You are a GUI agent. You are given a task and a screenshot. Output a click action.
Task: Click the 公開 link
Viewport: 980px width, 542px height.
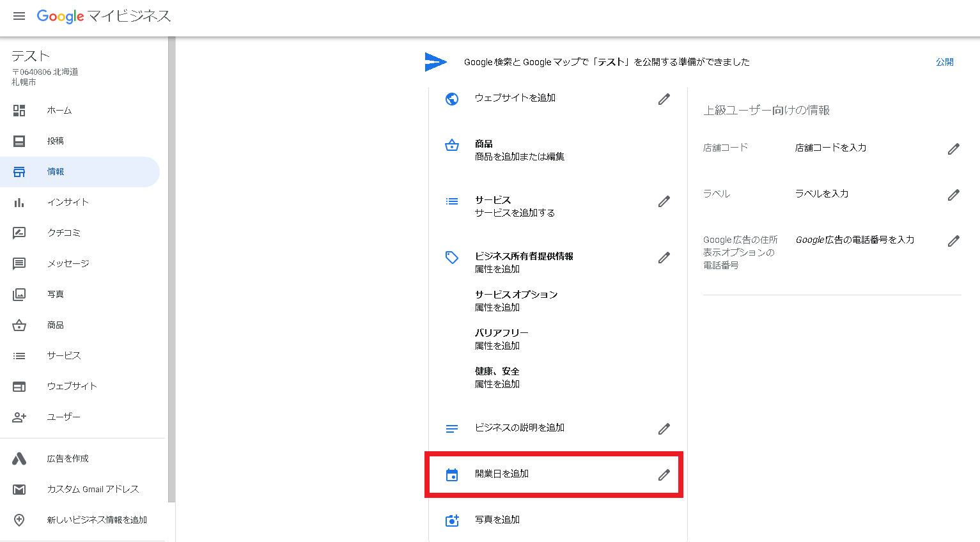(x=945, y=62)
